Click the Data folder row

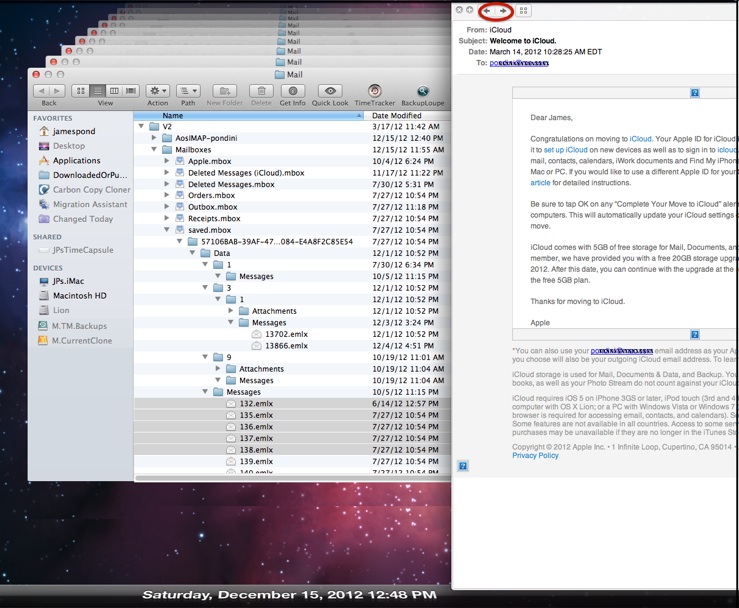[x=292, y=253]
